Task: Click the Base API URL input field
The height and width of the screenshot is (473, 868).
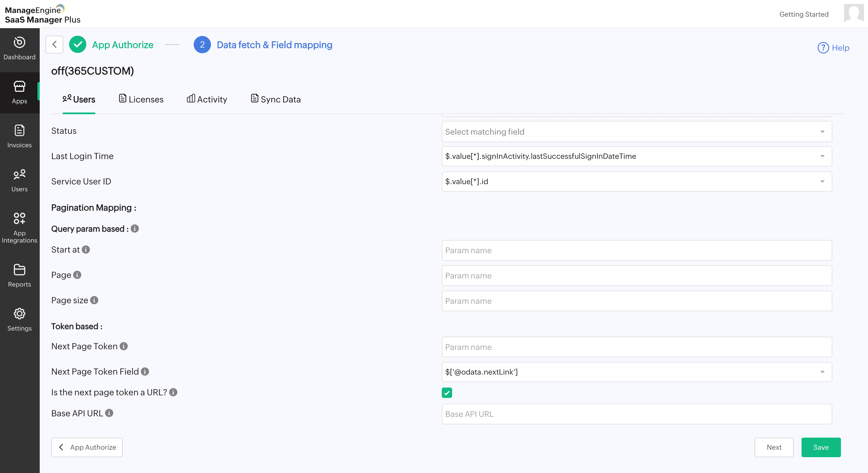Action: 637,414
